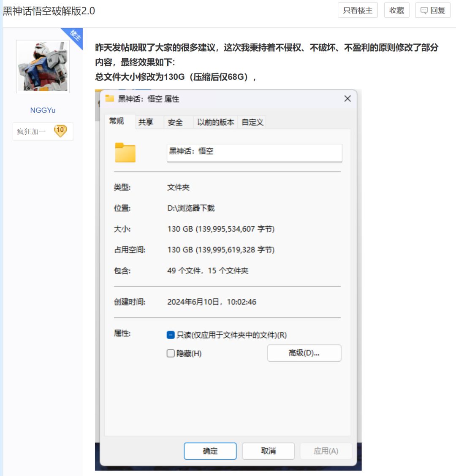The height and width of the screenshot is (476, 456).
Task: Confirm with the 确定 button
Action: pyautogui.click(x=210, y=451)
